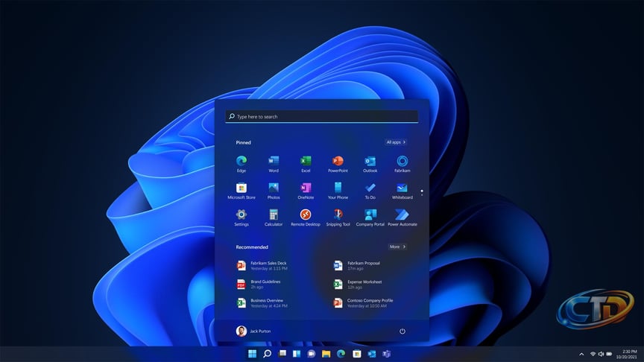
Task: Open Microsoft Store from pinned apps
Action: pos(241,191)
